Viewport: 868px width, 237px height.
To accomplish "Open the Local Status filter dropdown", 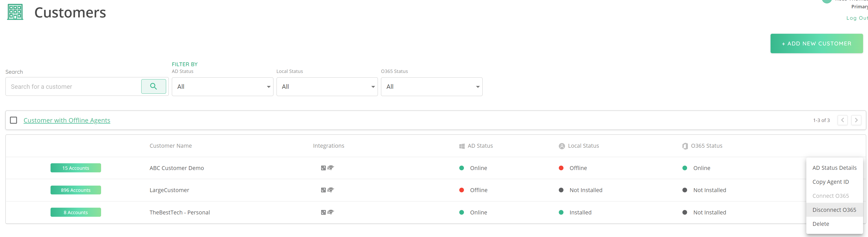I will click(x=327, y=87).
